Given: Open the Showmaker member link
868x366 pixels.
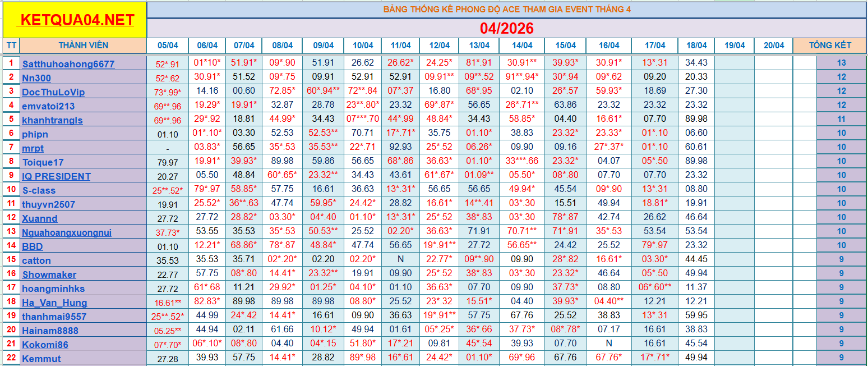Looking at the screenshot, I should (x=49, y=274).
